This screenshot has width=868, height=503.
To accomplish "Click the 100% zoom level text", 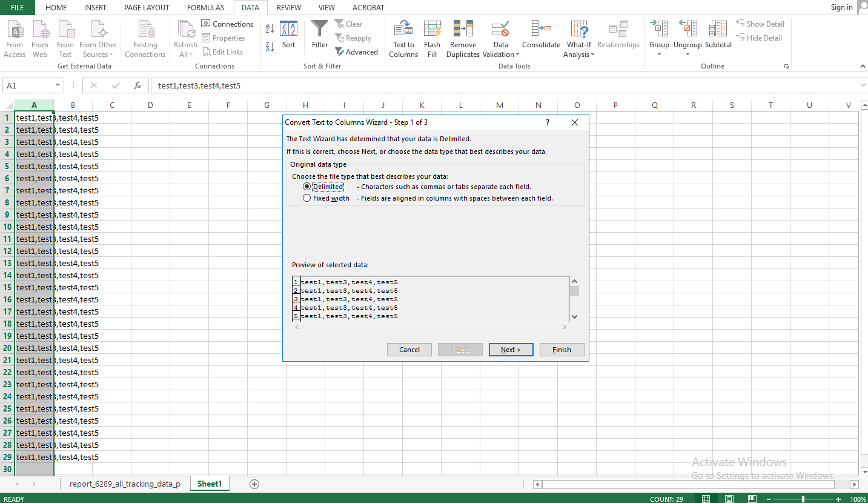I will (x=858, y=499).
